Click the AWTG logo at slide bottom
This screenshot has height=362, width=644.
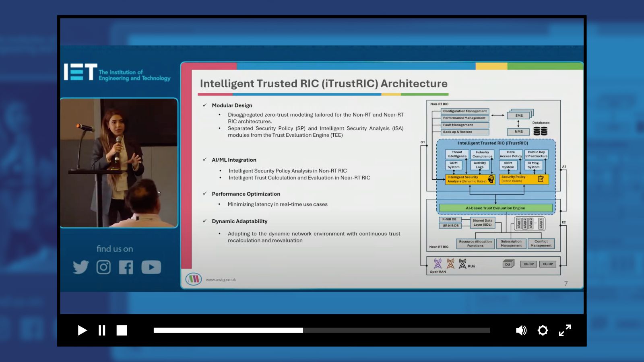point(194,279)
